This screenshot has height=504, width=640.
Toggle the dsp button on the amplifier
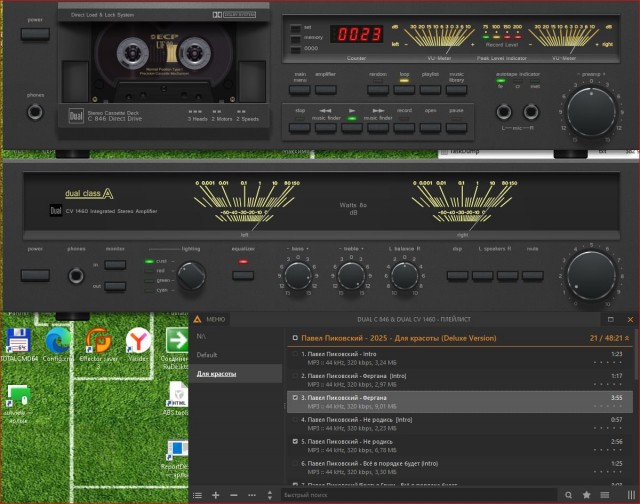point(458,276)
